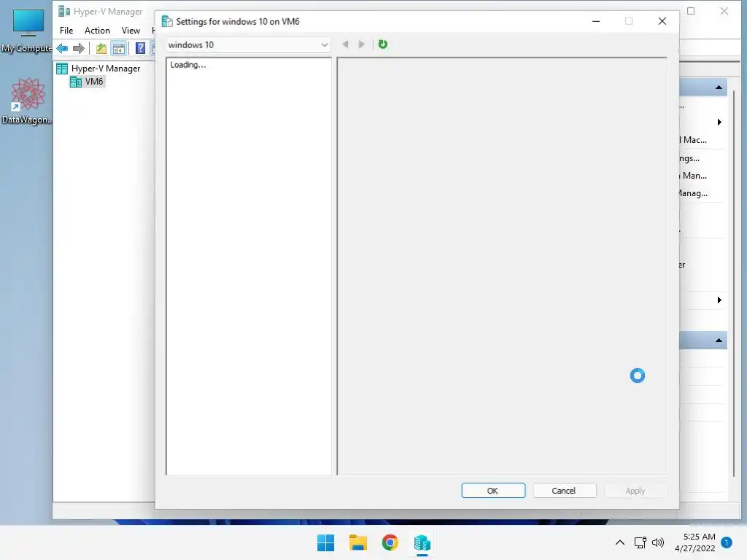This screenshot has height=560, width=747.
Task: Click the volume speaker tray icon
Action: tap(658, 542)
